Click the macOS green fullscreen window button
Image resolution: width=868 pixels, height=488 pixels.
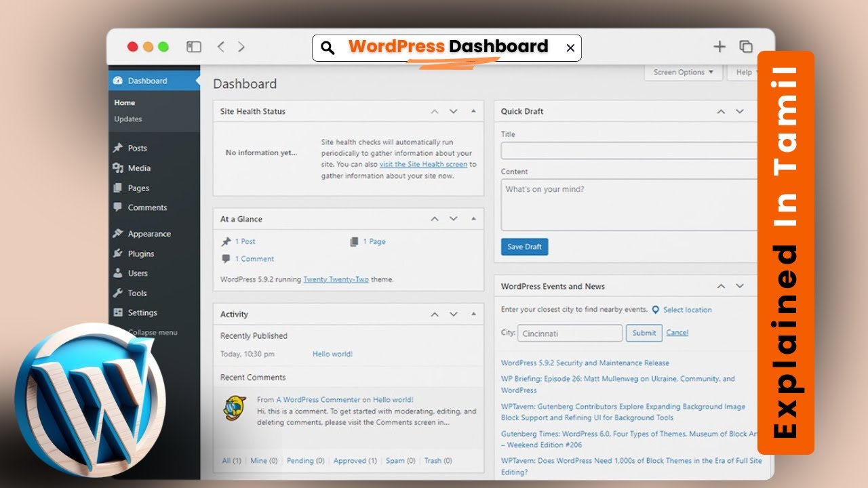(163, 47)
